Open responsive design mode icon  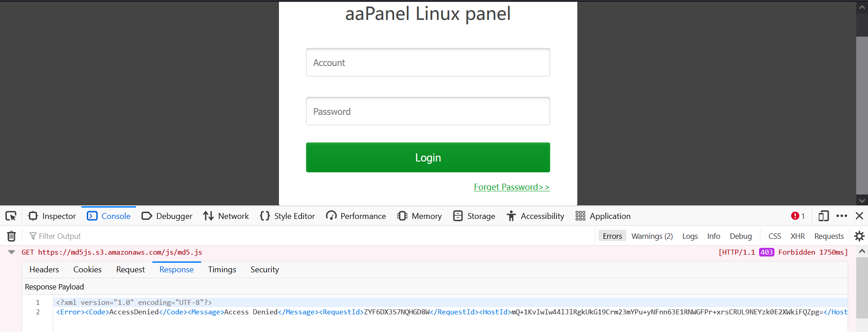click(x=823, y=216)
